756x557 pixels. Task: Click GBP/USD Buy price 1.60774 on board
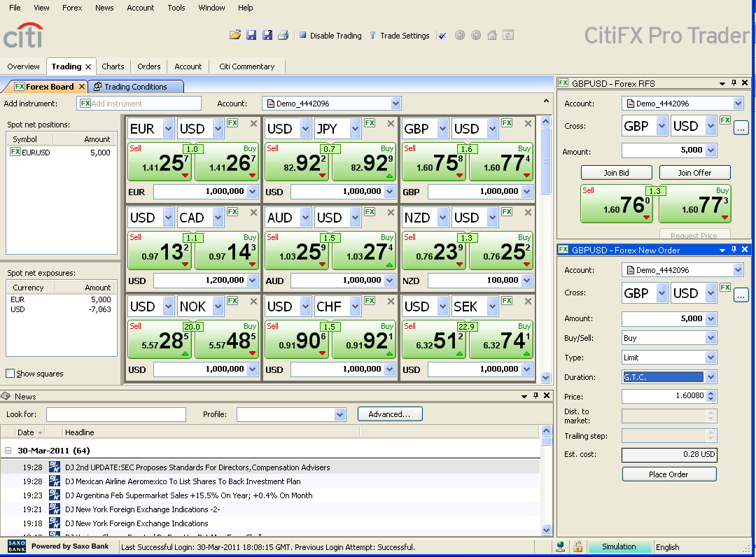coord(501,162)
